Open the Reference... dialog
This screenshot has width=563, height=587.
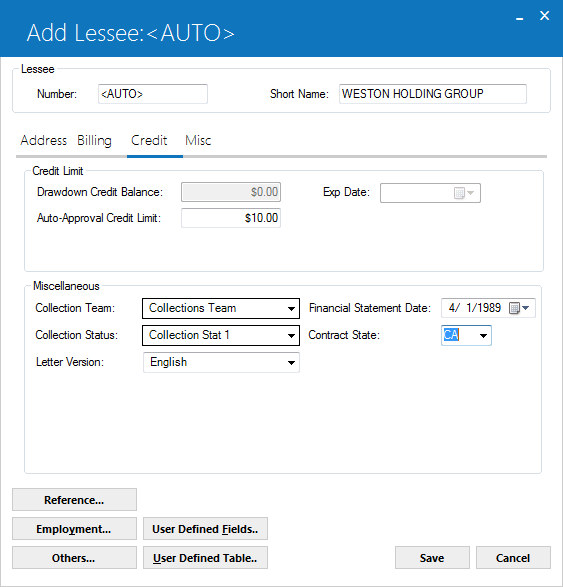[74, 499]
